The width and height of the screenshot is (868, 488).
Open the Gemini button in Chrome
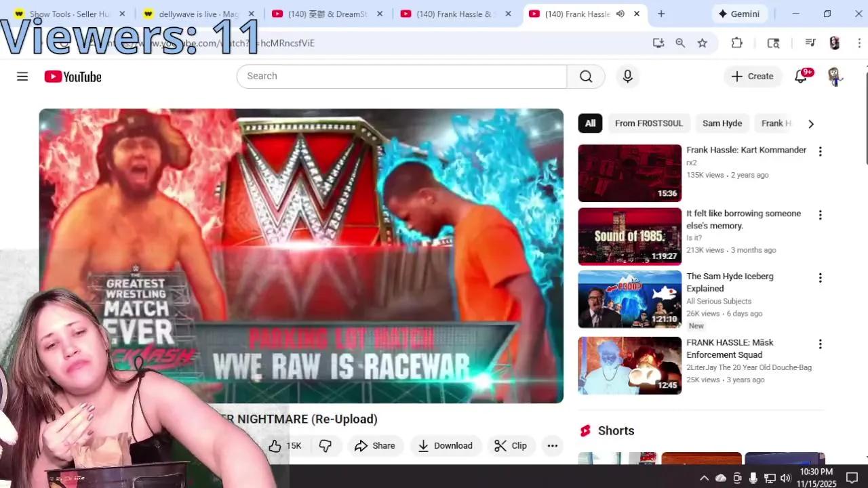740,14
